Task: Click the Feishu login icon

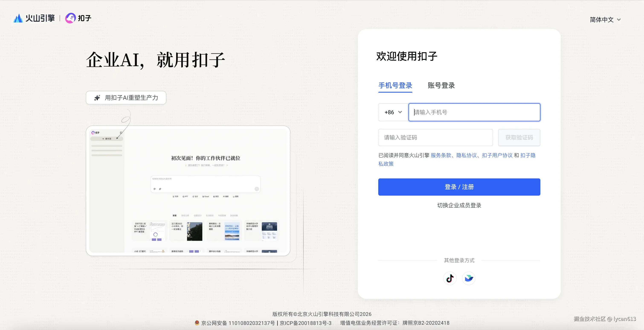Action: [x=468, y=278]
